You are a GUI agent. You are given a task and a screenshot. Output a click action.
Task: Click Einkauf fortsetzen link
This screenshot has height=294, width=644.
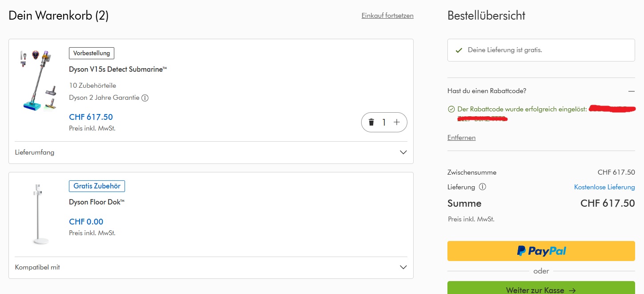pyautogui.click(x=387, y=16)
